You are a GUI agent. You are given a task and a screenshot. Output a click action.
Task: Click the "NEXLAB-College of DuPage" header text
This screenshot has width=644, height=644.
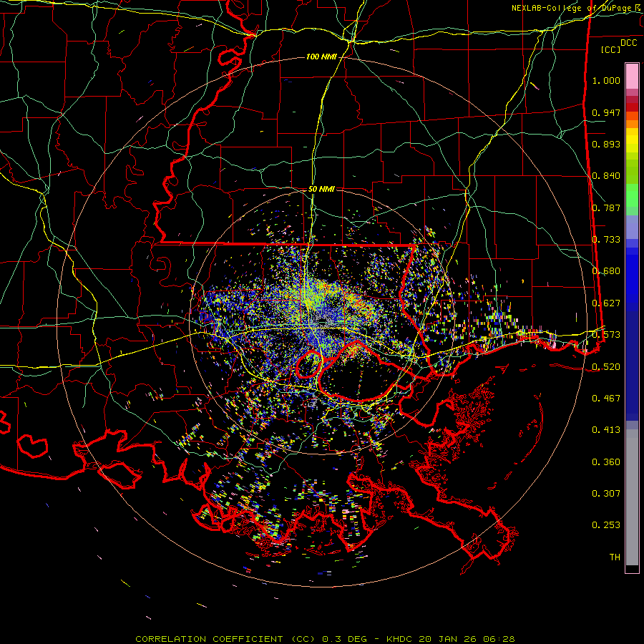pyautogui.click(x=572, y=8)
